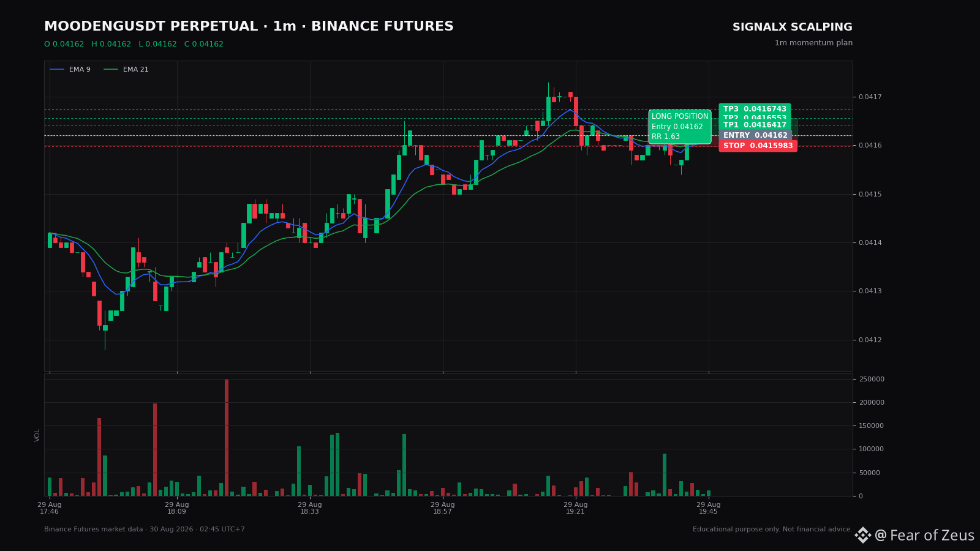980x551 pixels.
Task: Click the 250000 volume axis label
Action: 871,379
